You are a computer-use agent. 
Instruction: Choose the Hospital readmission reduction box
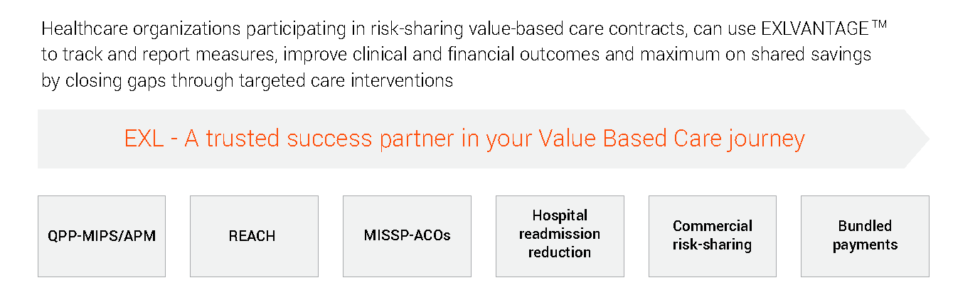click(560, 236)
